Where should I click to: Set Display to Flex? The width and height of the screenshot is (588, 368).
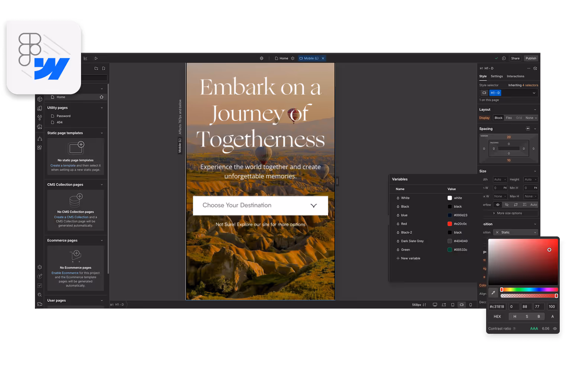tap(509, 118)
